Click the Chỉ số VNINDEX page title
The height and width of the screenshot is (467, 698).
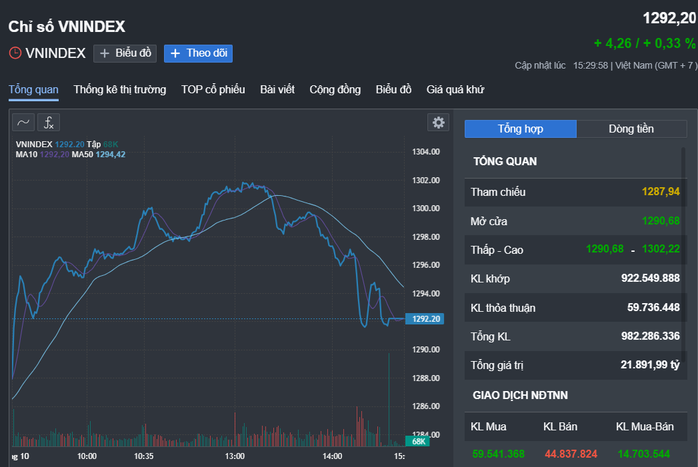point(67,27)
